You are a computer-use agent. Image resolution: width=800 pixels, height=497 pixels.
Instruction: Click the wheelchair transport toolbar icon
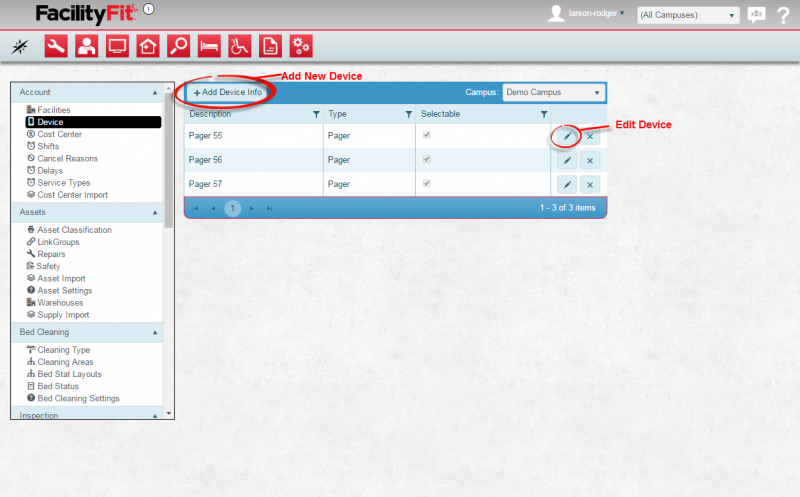pos(240,46)
